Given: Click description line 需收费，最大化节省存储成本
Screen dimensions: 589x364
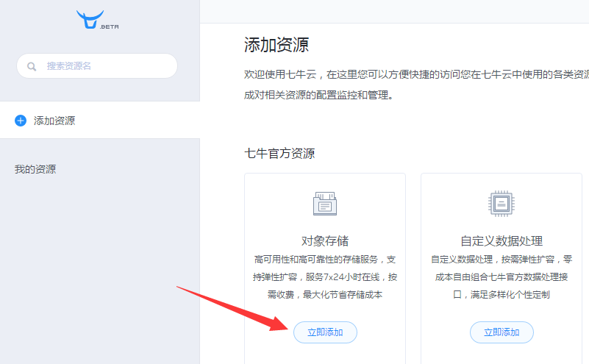Looking at the screenshot, I should pos(325,294).
